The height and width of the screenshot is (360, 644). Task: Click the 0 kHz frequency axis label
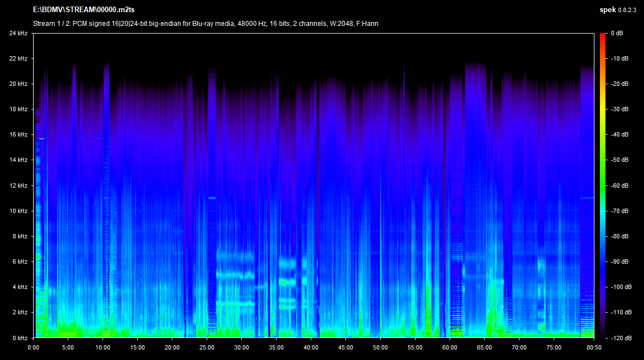click(20, 337)
